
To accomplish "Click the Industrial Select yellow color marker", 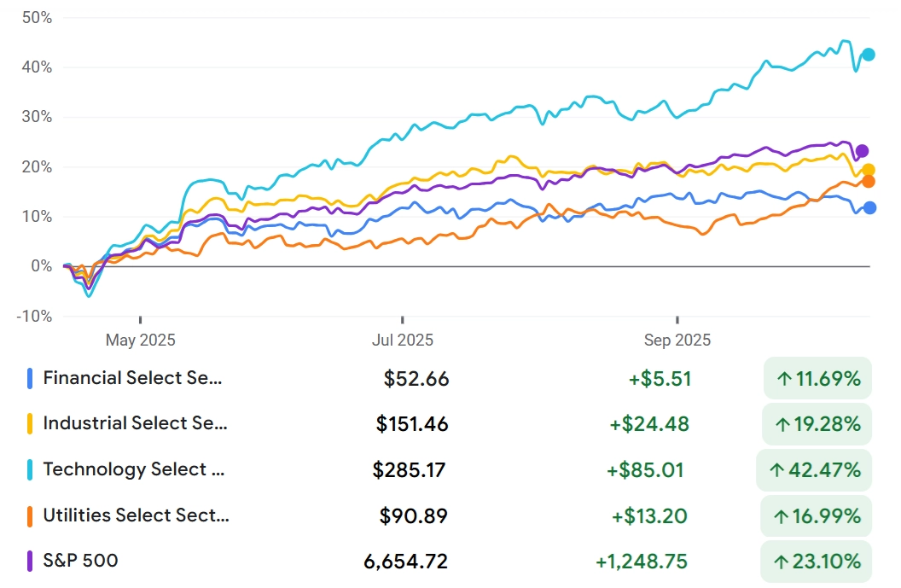I will [x=31, y=423].
